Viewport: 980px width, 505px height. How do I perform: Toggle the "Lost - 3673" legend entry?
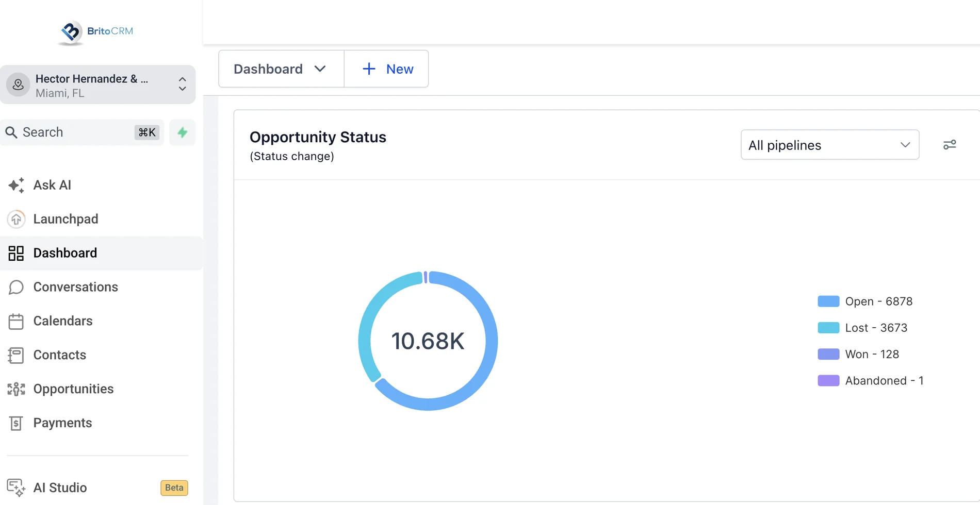(x=862, y=328)
